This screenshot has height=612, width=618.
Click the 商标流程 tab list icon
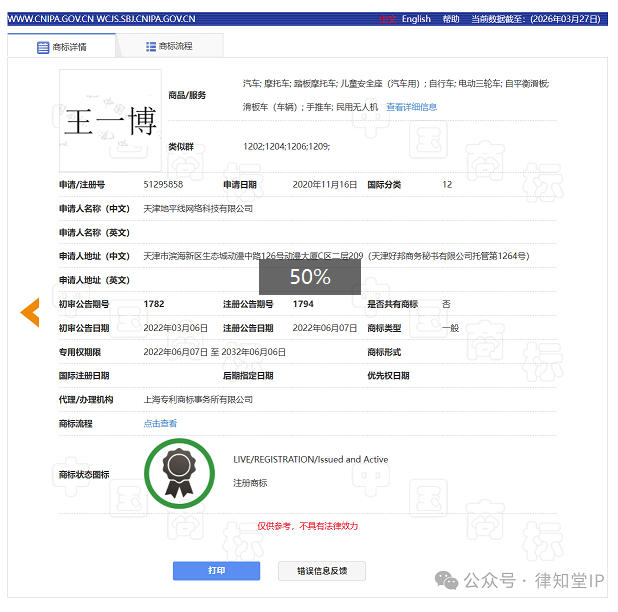[151, 46]
